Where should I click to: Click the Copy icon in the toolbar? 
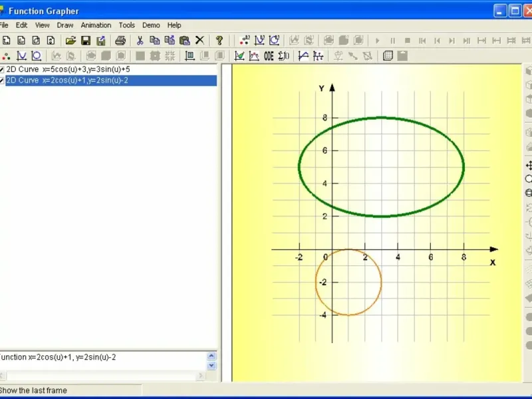(x=155, y=41)
